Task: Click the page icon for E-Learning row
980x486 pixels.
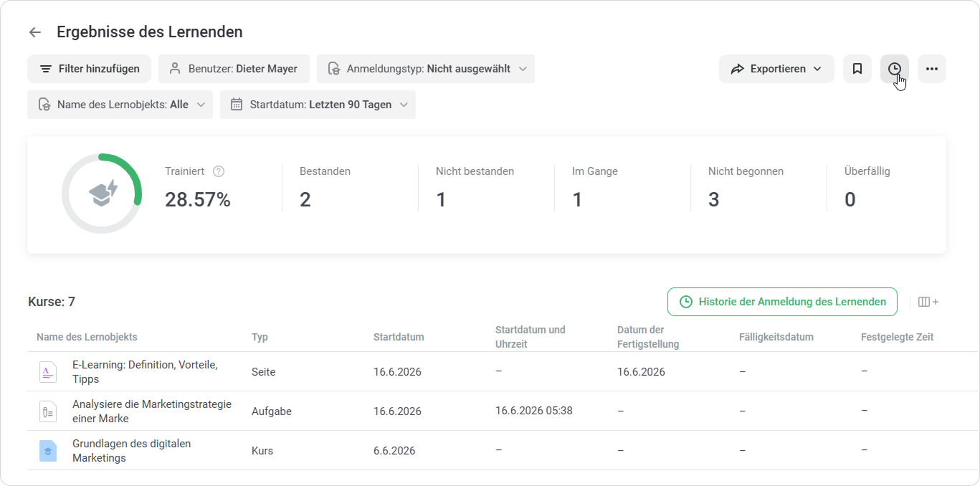Action: click(47, 372)
